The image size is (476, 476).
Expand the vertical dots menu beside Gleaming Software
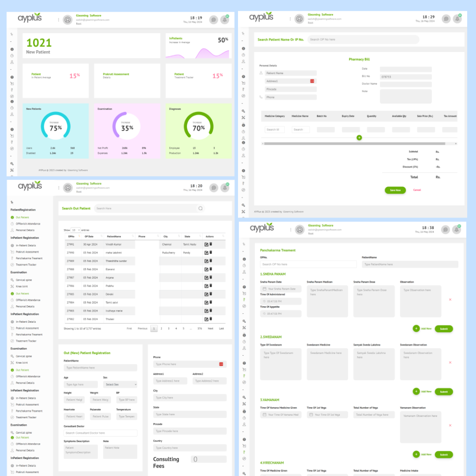(58, 19)
